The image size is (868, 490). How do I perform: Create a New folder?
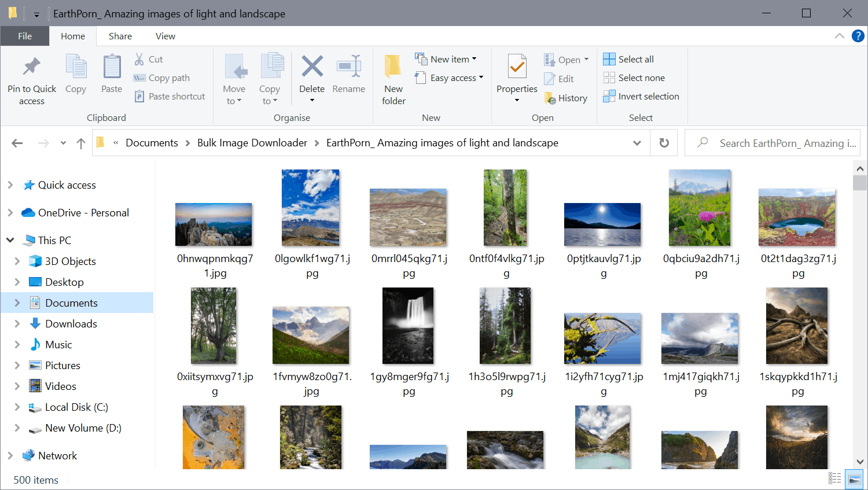[x=393, y=80]
